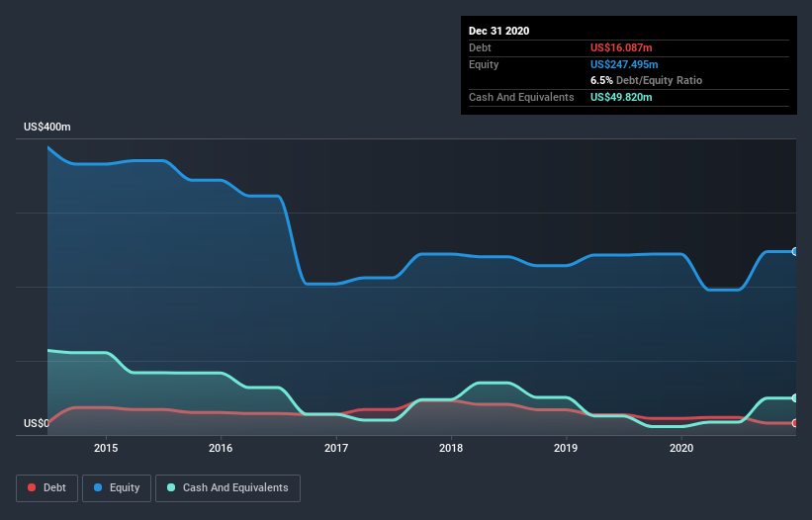The image size is (812, 520).
Task: Click the Equity endpoint marker on chart
Action: click(795, 251)
